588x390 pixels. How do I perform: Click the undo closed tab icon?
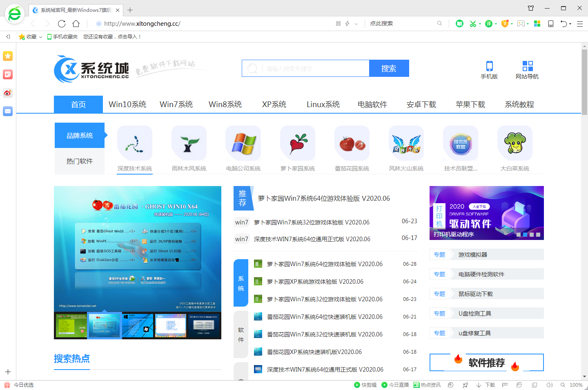pyautogui.click(x=563, y=24)
